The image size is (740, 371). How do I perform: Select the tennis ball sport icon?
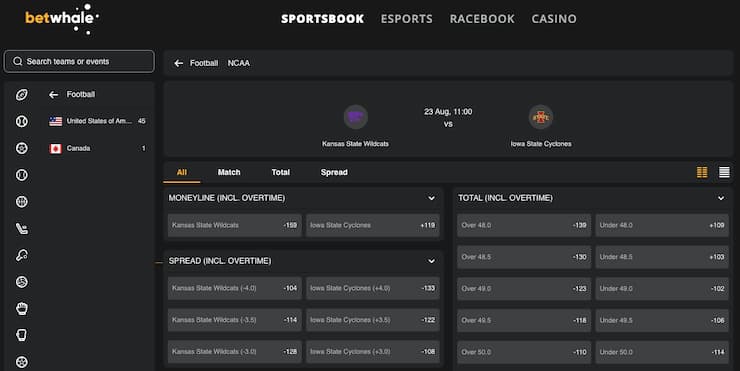coord(22,175)
